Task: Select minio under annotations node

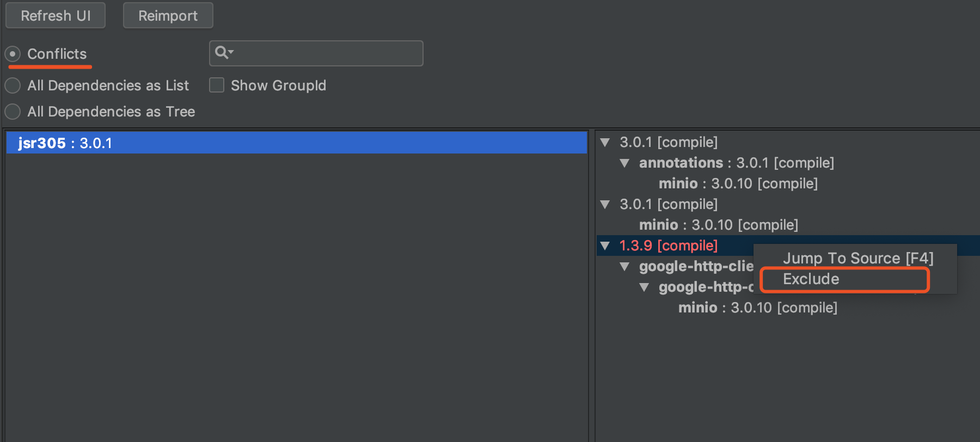Action: click(x=737, y=184)
